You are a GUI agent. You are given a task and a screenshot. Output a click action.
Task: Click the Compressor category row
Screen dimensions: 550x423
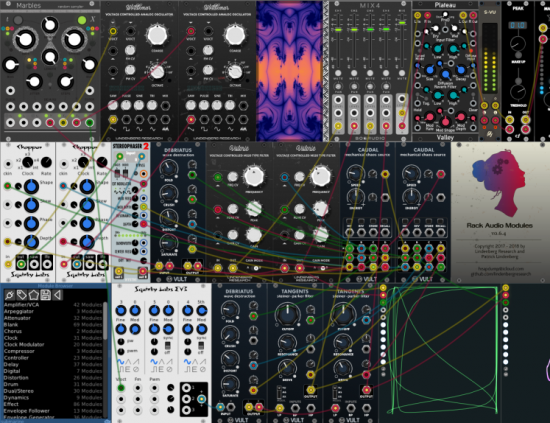point(53,351)
